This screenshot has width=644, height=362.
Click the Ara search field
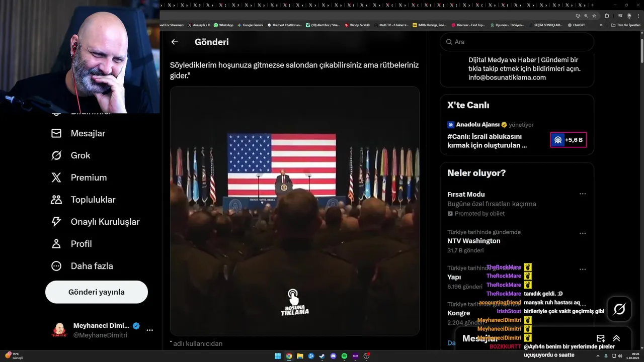click(517, 42)
